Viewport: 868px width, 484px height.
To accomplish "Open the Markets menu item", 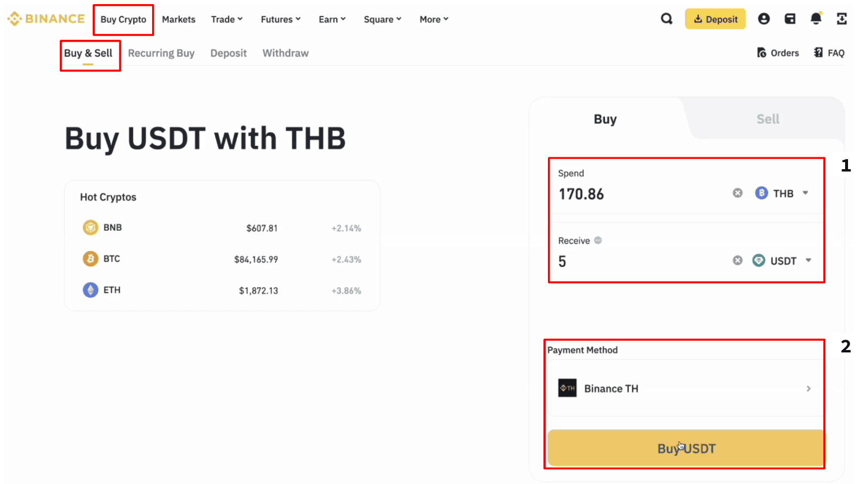I will 179,19.
